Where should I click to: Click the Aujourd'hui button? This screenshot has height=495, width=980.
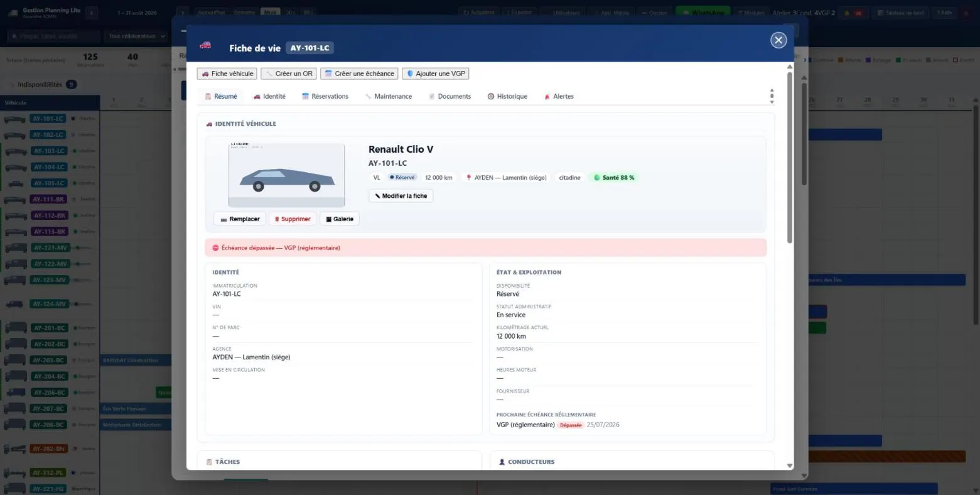(x=211, y=13)
